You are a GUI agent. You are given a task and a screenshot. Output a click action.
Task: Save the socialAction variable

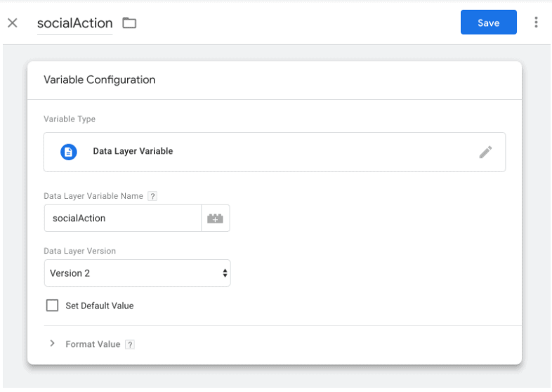coord(488,22)
